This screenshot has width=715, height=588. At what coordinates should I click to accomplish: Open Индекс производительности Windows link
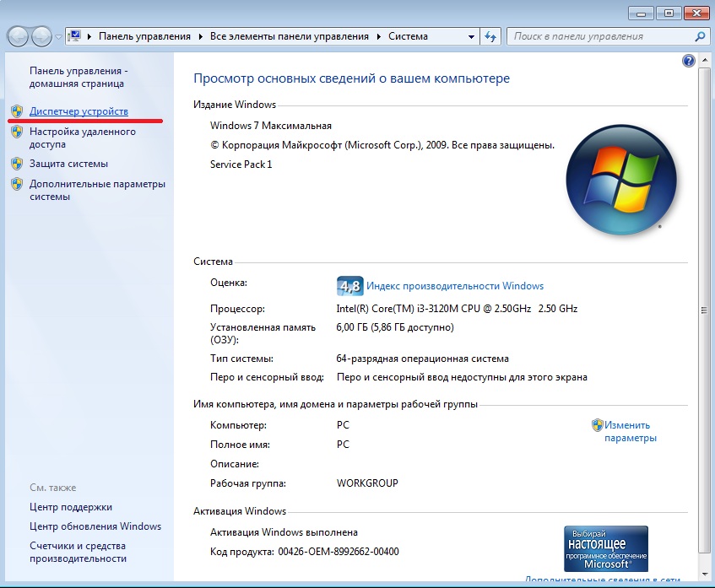455,286
